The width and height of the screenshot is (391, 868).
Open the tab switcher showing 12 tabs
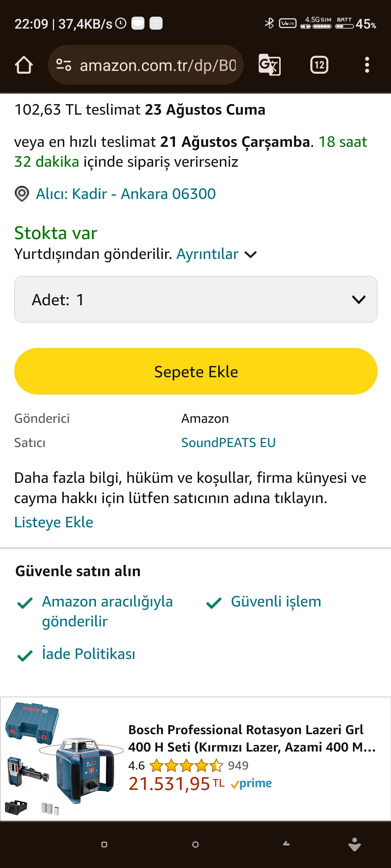pyautogui.click(x=319, y=65)
